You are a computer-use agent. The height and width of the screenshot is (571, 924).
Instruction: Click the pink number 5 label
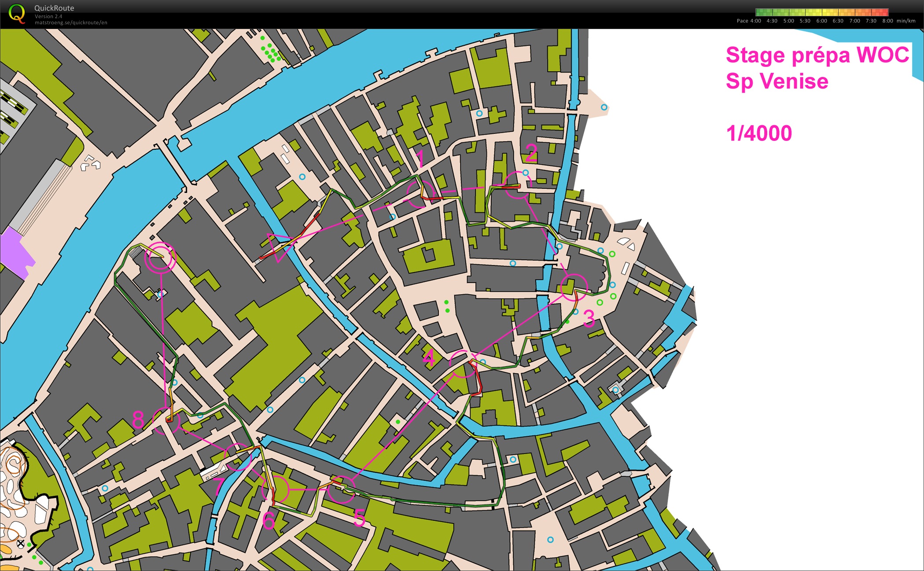(359, 518)
